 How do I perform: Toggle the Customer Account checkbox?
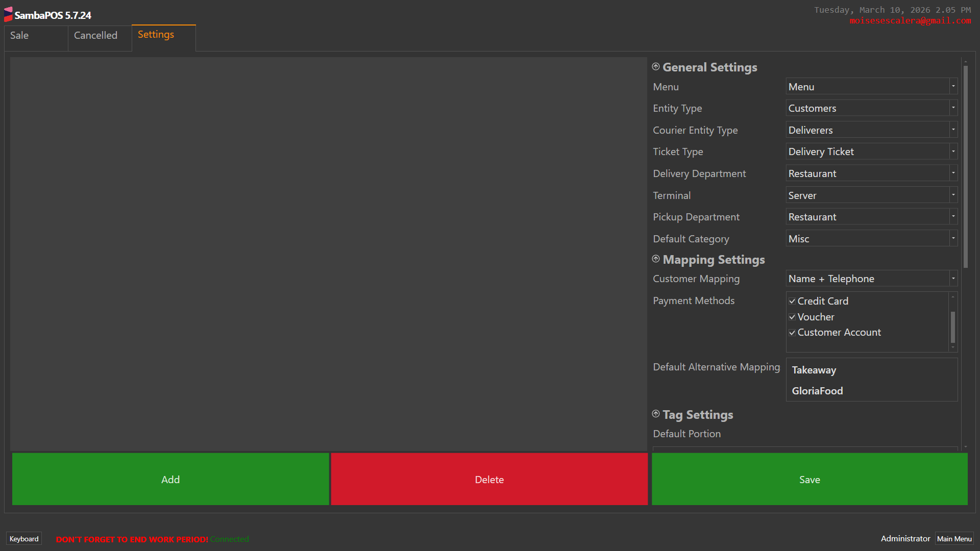792,333
